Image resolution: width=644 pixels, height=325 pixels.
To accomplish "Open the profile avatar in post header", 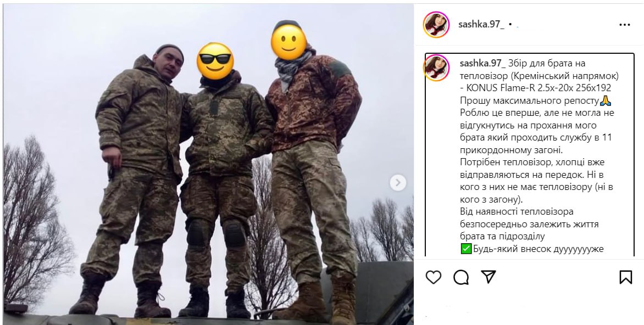I will coord(436,25).
